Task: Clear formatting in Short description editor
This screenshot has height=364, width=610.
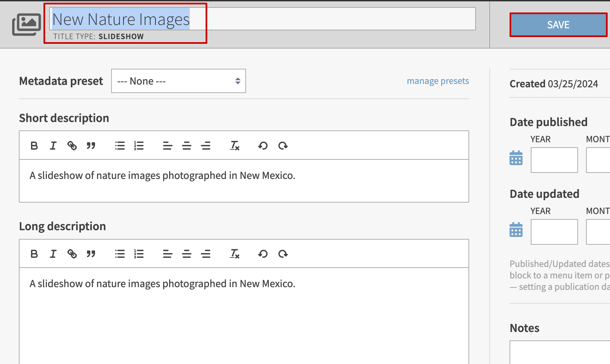Action: 235,146
